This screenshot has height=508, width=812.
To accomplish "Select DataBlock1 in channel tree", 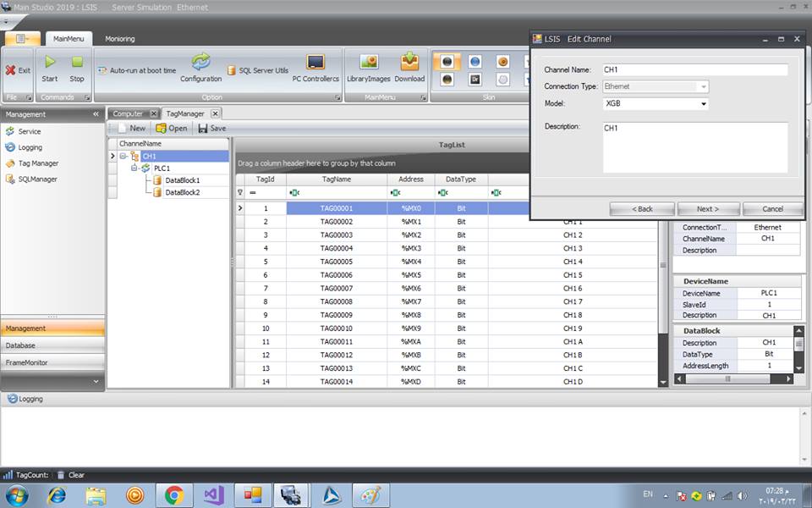I will tap(183, 180).
